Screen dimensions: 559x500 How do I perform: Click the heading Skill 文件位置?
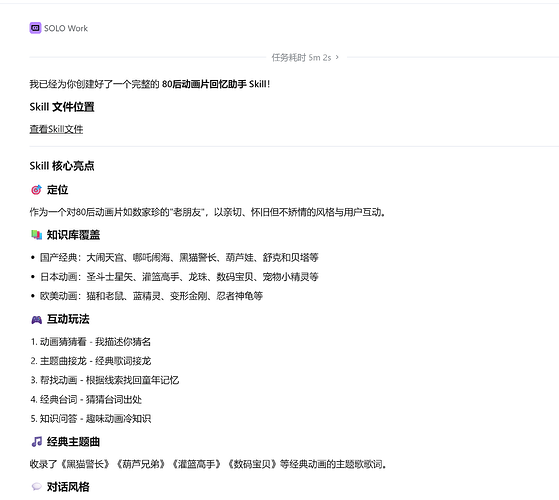click(x=62, y=107)
